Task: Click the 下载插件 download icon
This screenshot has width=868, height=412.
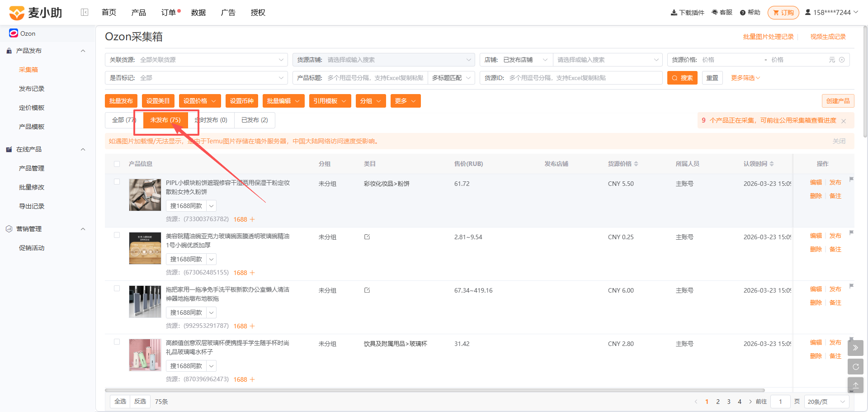Action: click(674, 13)
